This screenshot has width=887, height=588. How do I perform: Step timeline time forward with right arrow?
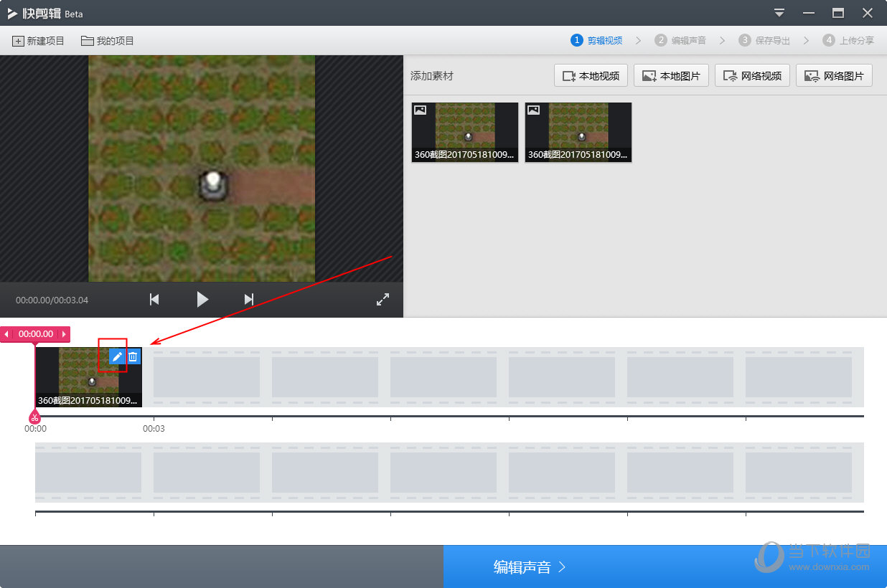tap(65, 334)
